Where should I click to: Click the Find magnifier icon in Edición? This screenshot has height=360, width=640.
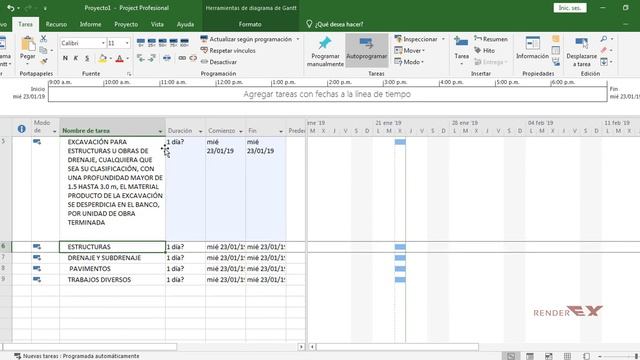coord(604,39)
